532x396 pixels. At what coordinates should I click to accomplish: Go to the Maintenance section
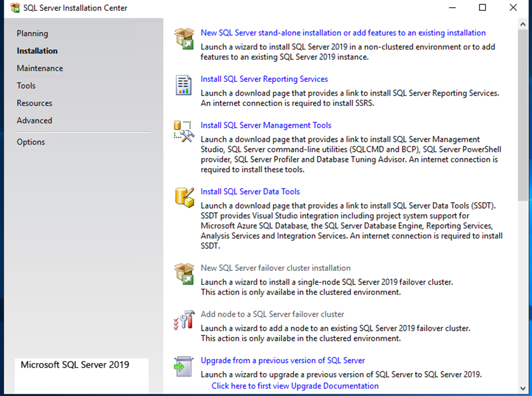click(40, 68)
